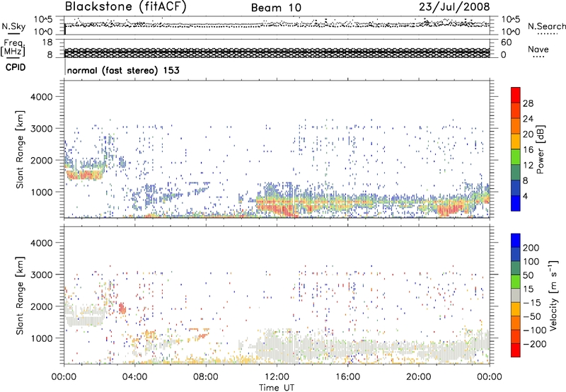Click the strong echo patch near 01:00 in power panel
Viewport: 566px width, 392px height.
(85, 175)
